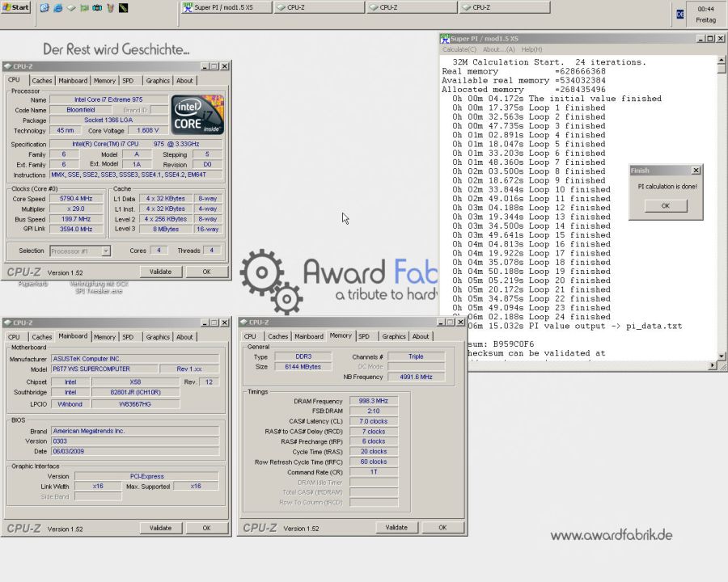Click the Papierkorb desktop icon label
This screenshot has width=728, height=582.
pyautogui.click(x=33, y=284)
